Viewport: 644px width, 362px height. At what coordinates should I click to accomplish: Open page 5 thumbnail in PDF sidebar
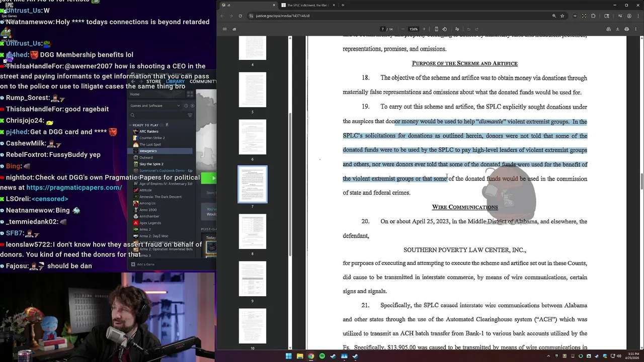[x=253, y=90]
